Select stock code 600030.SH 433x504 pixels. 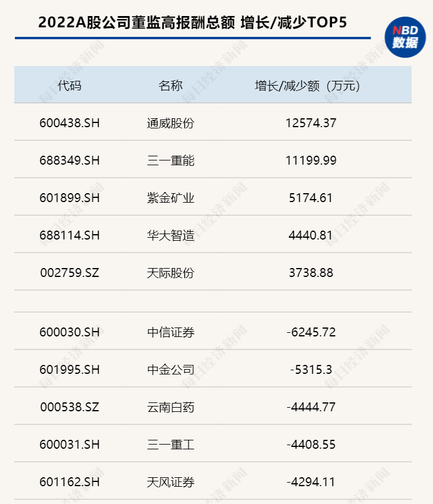70,332
